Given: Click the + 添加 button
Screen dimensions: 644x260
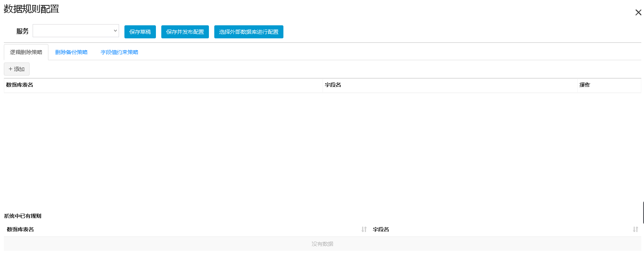Looking at the screenshot, I should 17,69.
